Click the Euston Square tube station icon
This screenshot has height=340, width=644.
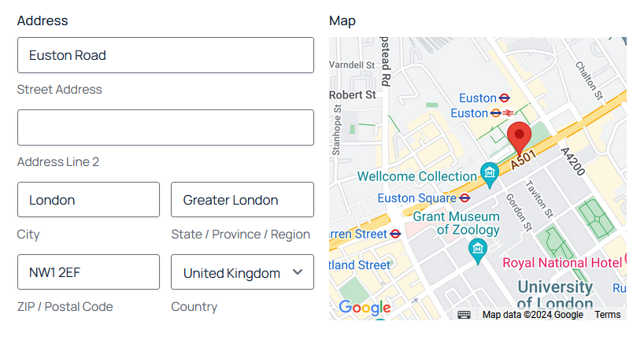[465, 198]
